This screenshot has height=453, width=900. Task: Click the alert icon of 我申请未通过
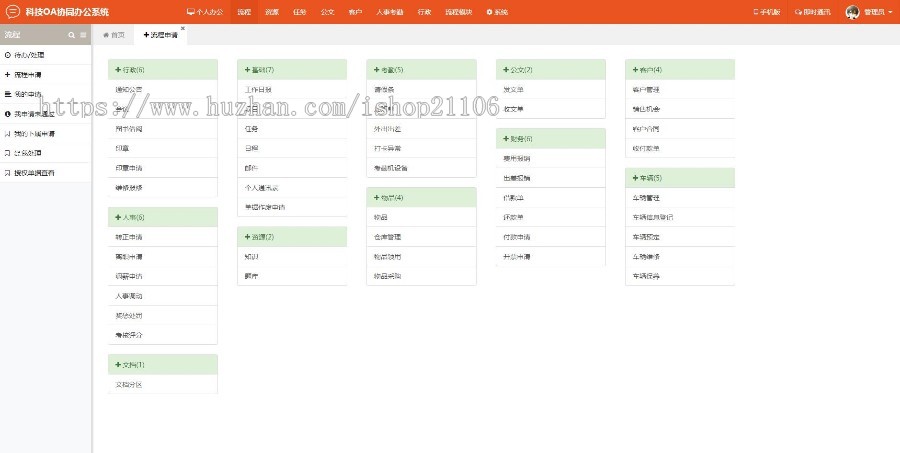click(7, 114)
